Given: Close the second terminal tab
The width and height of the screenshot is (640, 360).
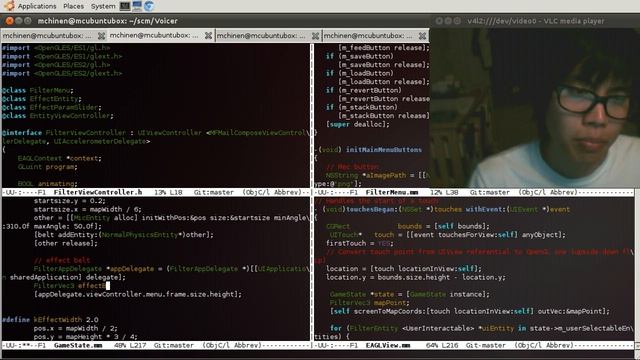Looking at the screenshot, I should (208, 36).
